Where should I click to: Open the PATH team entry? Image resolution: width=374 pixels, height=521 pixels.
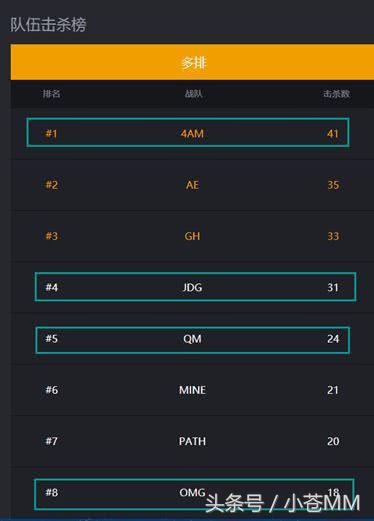(192, 441)
